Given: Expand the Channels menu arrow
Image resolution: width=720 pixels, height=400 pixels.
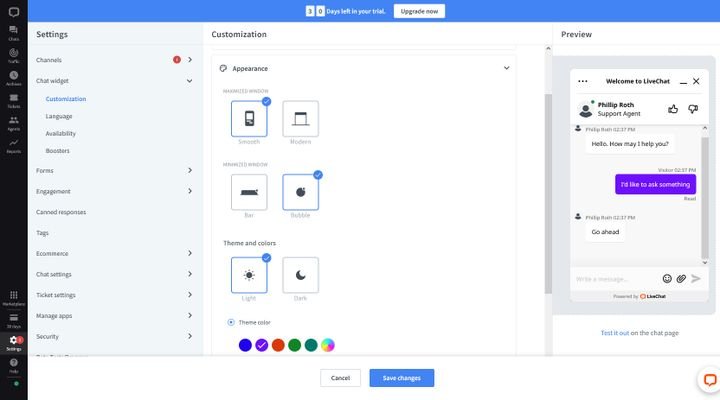Looking at the screenshot, I should pos(190,60).
